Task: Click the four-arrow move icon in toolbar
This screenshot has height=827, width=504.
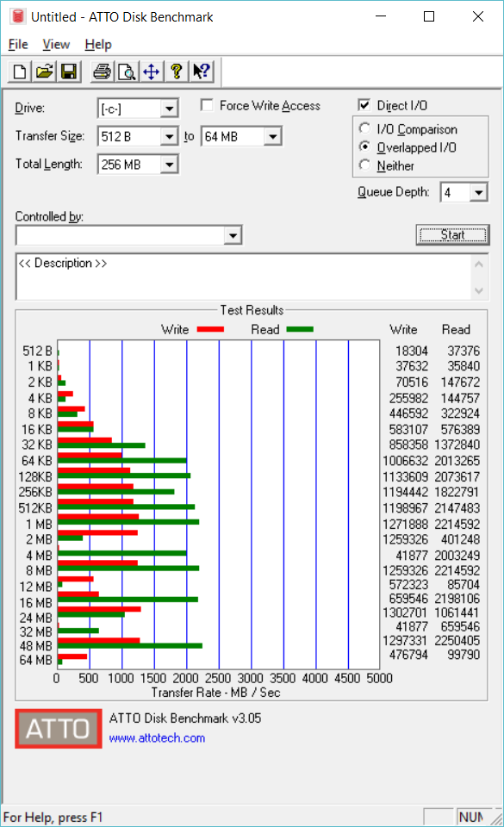Action: click(x=152, y=72)
